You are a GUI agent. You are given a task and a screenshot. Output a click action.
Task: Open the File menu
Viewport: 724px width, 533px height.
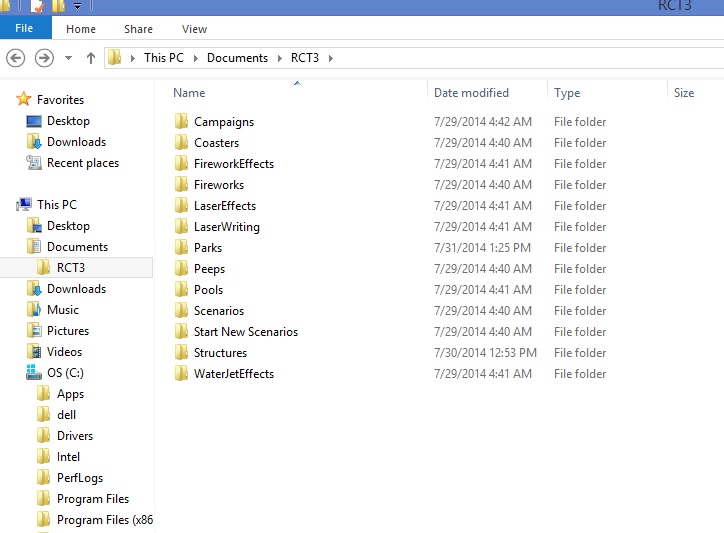[24, 29]
